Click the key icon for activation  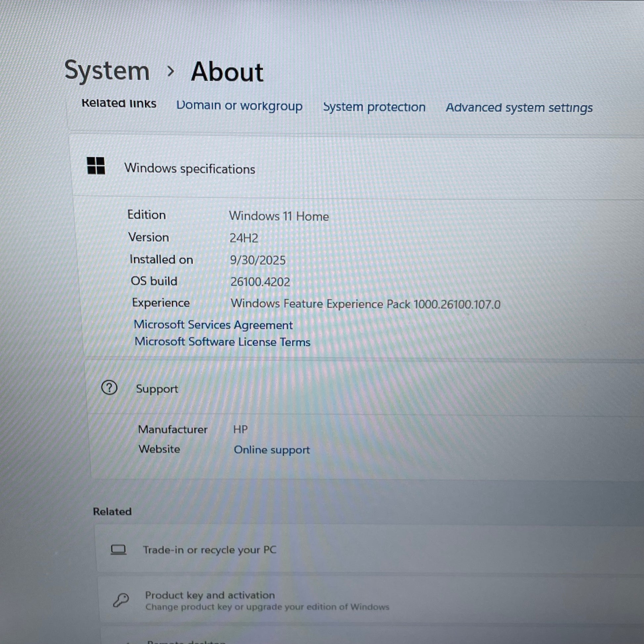point(121,600)
